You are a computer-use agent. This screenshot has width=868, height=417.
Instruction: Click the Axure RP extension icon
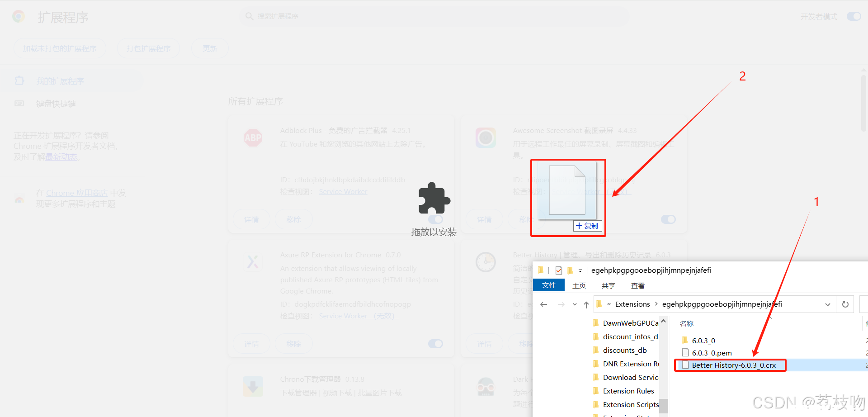[253, 262]
